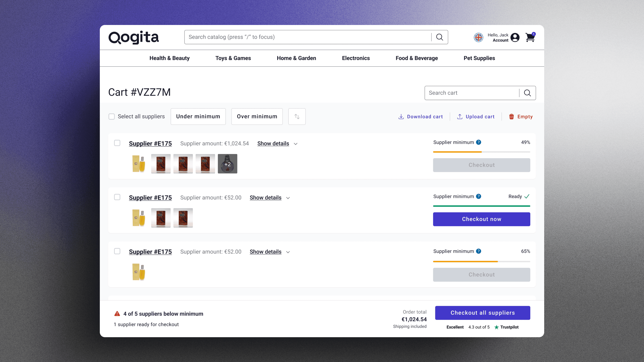Open Electronics category
The height and width of the screenshot is (362, 644).
coord(356,58)
